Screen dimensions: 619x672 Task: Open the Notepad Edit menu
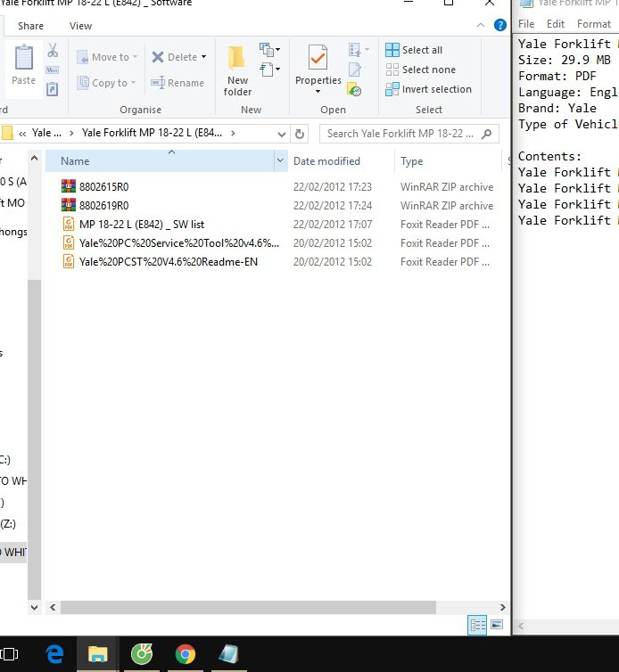tap(555, 24)
